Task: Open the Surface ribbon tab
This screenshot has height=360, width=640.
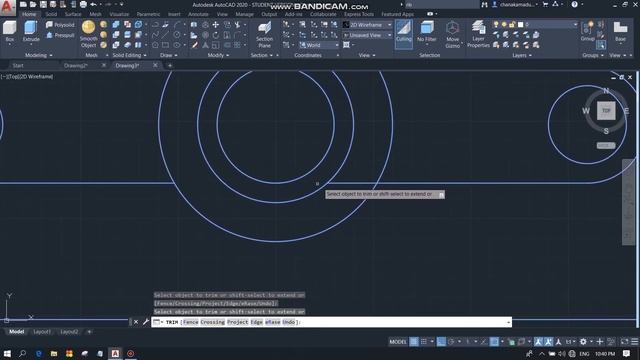Action: [73, 14]
